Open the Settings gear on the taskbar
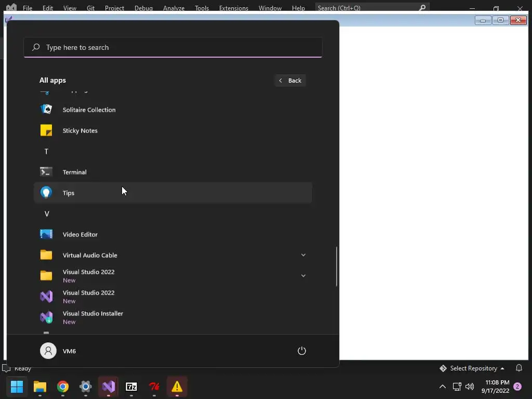 point(86,387)
